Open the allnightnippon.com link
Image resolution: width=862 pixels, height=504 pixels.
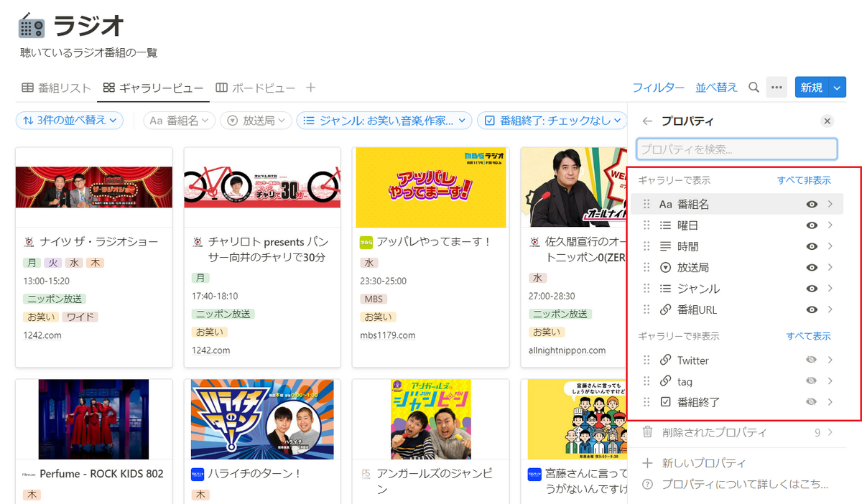coord(567,350)
